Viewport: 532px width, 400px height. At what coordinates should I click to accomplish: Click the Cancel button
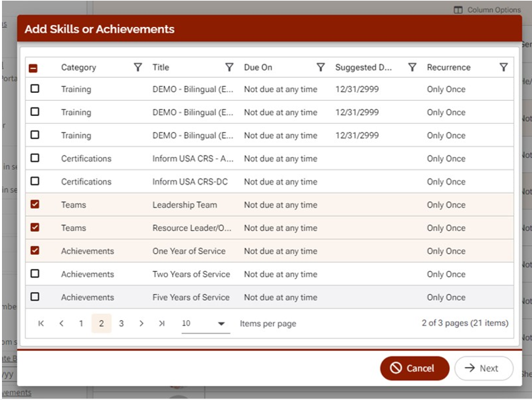(414, 368)
